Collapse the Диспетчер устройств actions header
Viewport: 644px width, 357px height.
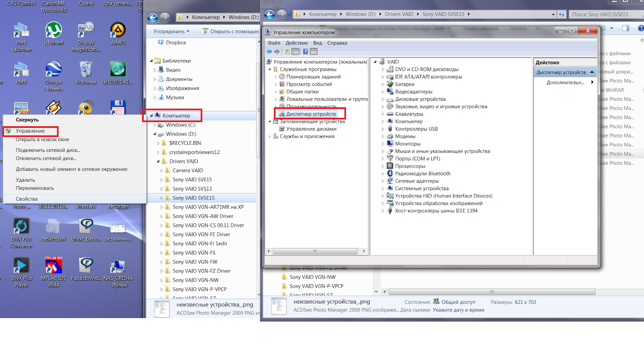[592, 72]
